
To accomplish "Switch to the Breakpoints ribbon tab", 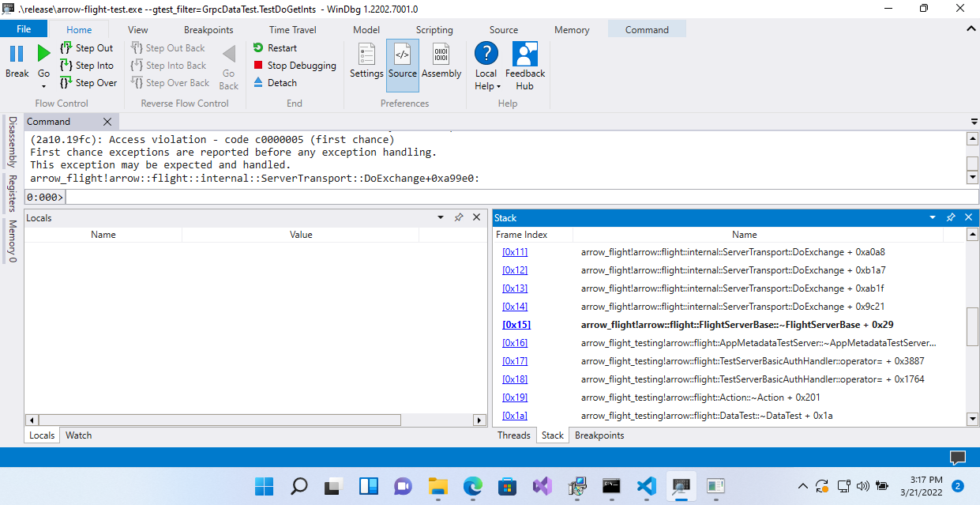I will click(208, 30).
